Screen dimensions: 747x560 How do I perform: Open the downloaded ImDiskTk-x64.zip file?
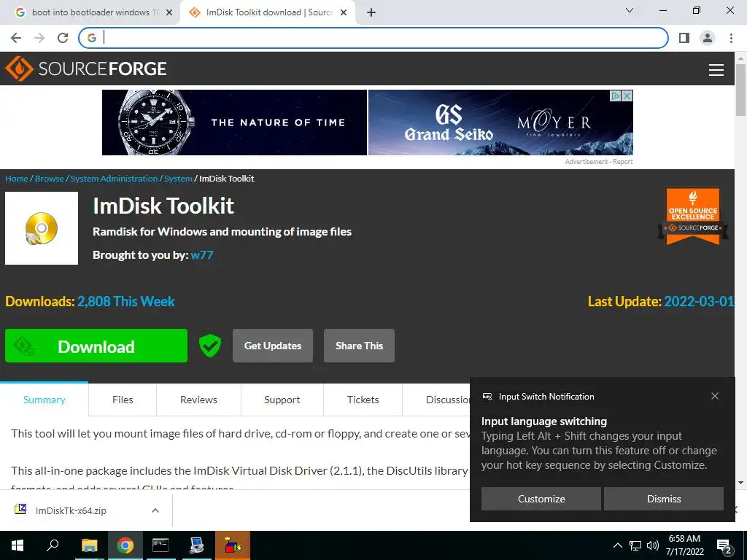(71, 510)
